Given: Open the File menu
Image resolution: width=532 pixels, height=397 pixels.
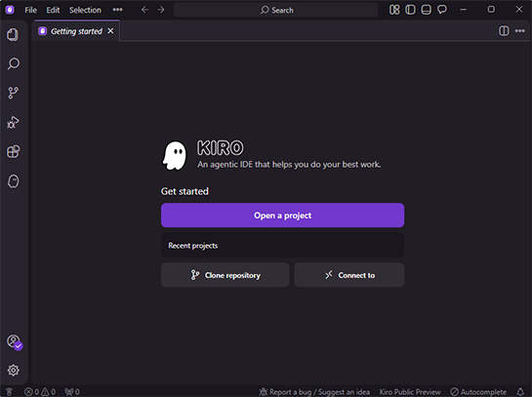Looking at the screenshot, I should click(30, 10).
